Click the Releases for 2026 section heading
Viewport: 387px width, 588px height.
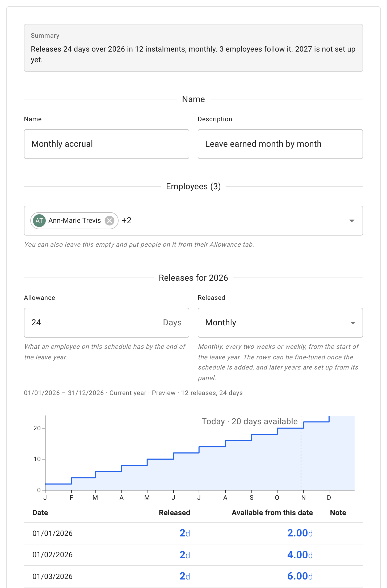[193, 278]
